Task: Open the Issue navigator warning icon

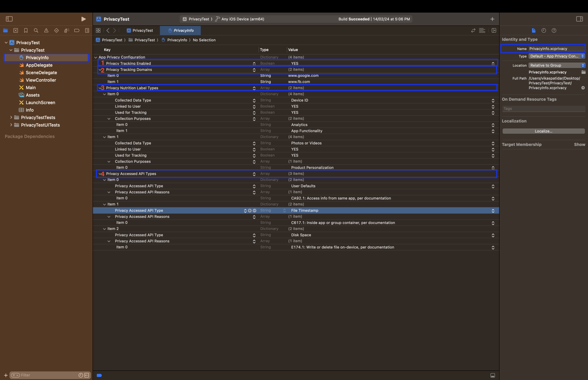Action: click(x=46, y=30)
